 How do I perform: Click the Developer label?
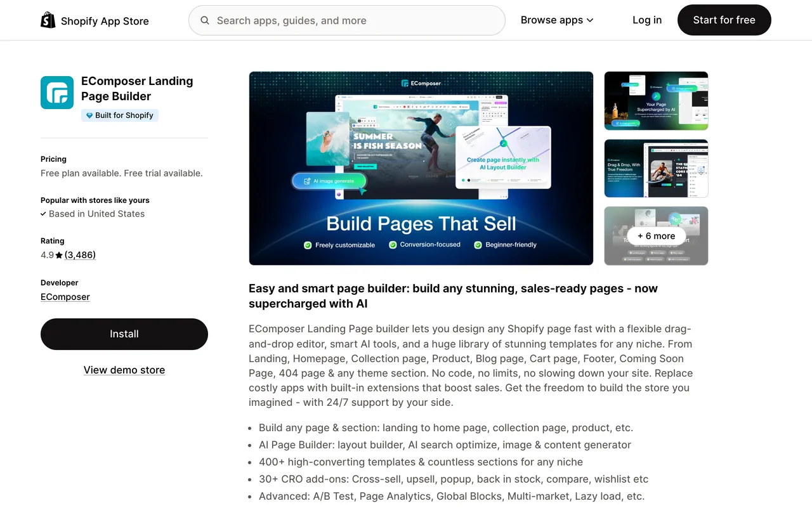pos(60,283)
